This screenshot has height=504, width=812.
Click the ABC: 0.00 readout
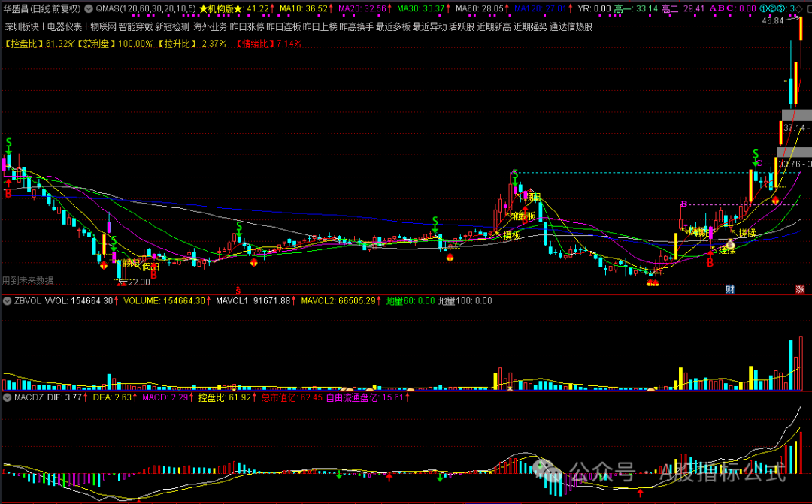point(733,9)
